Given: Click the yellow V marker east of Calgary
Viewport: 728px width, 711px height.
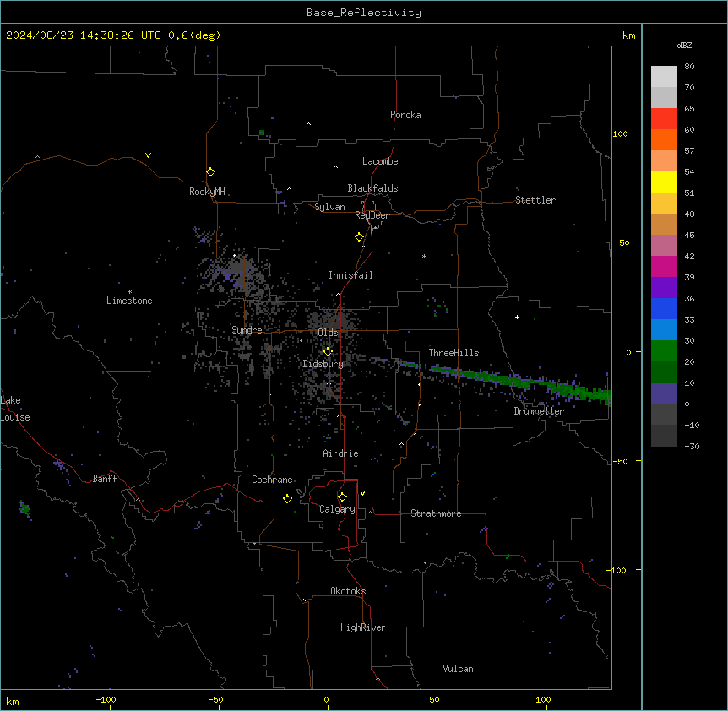Looking at the screenshot, I should click(362, 493).
